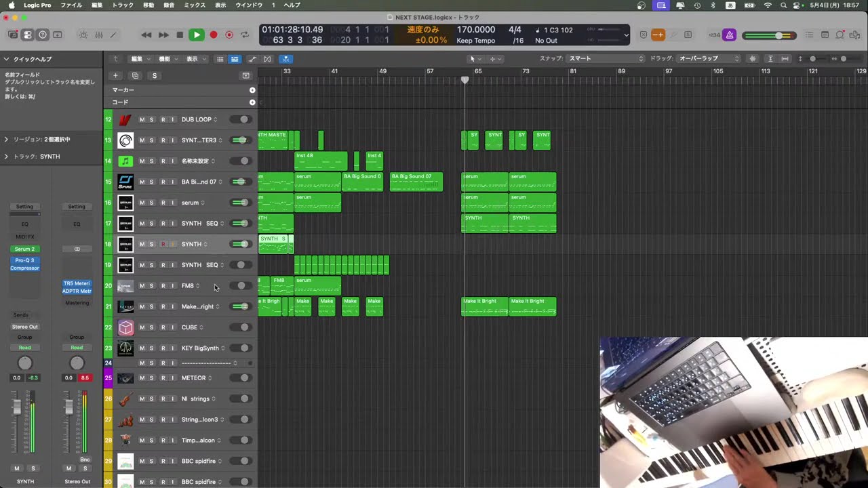
Task: Expand the リージョン disclosure triangle
Action: pos(6,139)
